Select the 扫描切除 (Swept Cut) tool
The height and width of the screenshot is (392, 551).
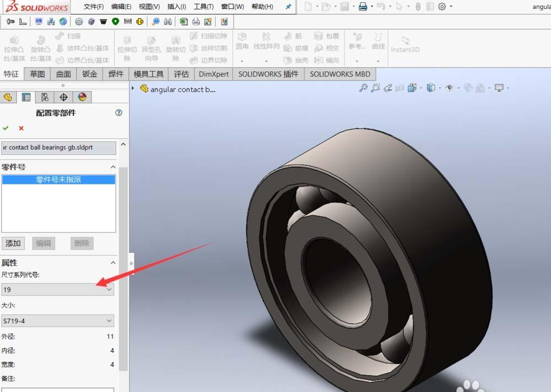(212, 35)
